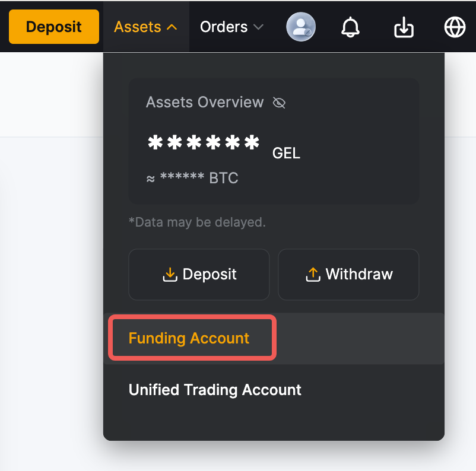Go to Unified Trading Account
This screenshot has height=471, width=476.
[x=215, y=390]
